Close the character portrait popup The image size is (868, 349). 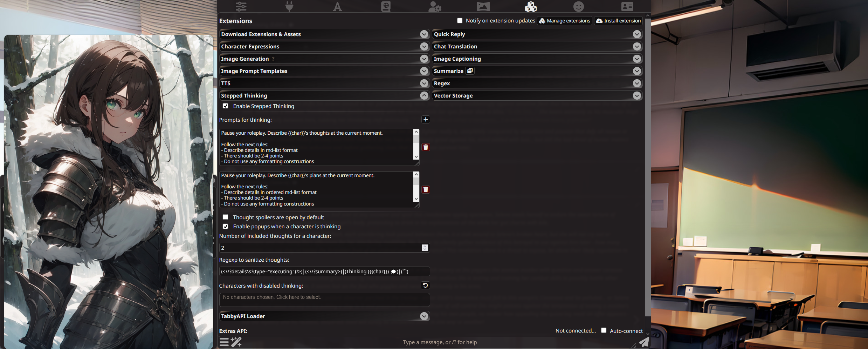(207, 40)
